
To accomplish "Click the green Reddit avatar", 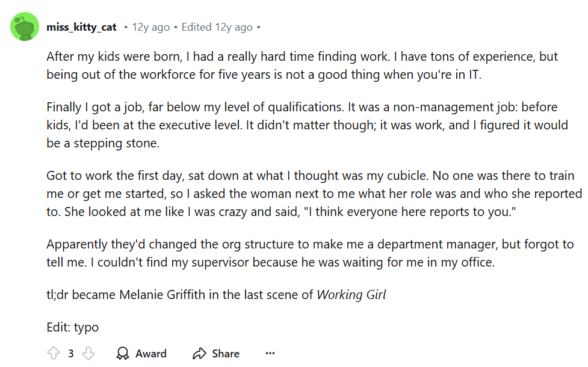I will click(25, 27).
